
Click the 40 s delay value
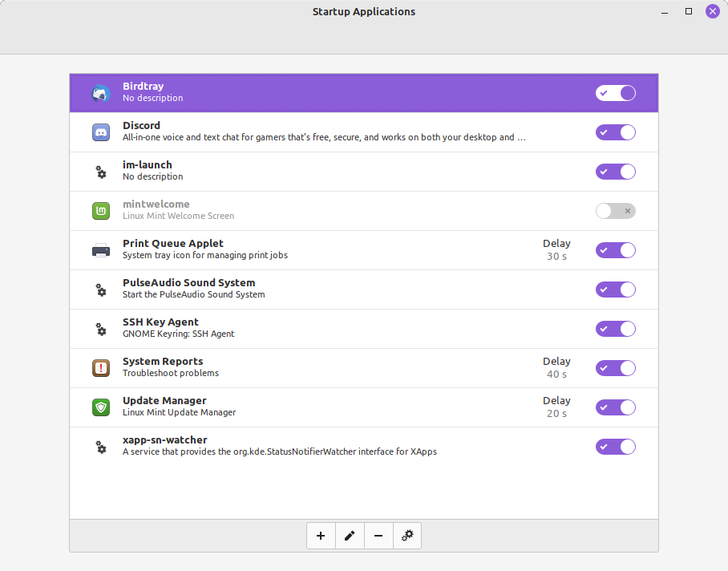(556, 375)
